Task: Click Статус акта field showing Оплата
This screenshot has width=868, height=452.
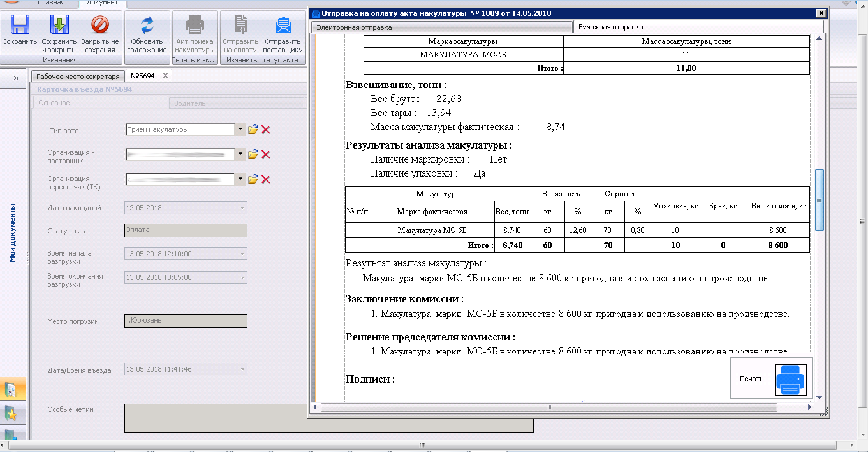Action: click(x=186, y=231)
